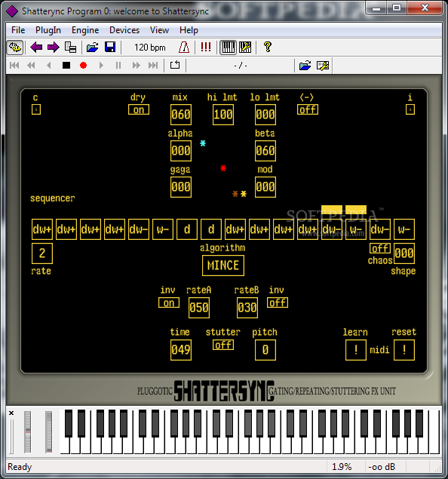
Task: Click the gaga value box 000
Action: (x=181, y=187)
